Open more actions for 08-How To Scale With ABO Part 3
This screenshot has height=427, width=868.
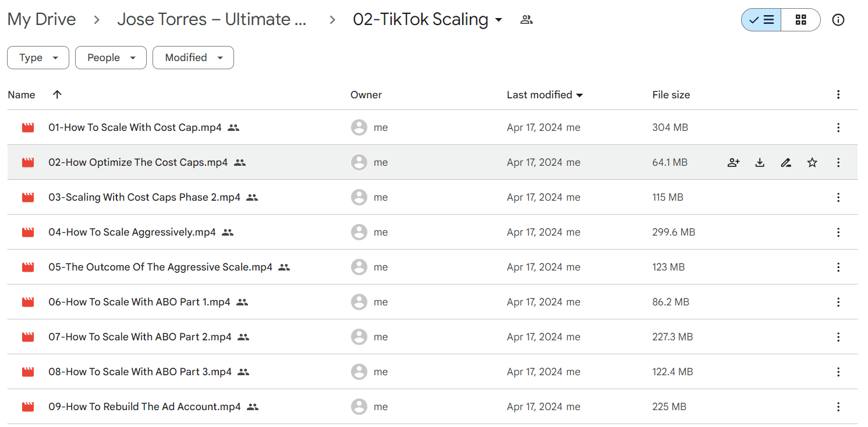click(838, 372)
